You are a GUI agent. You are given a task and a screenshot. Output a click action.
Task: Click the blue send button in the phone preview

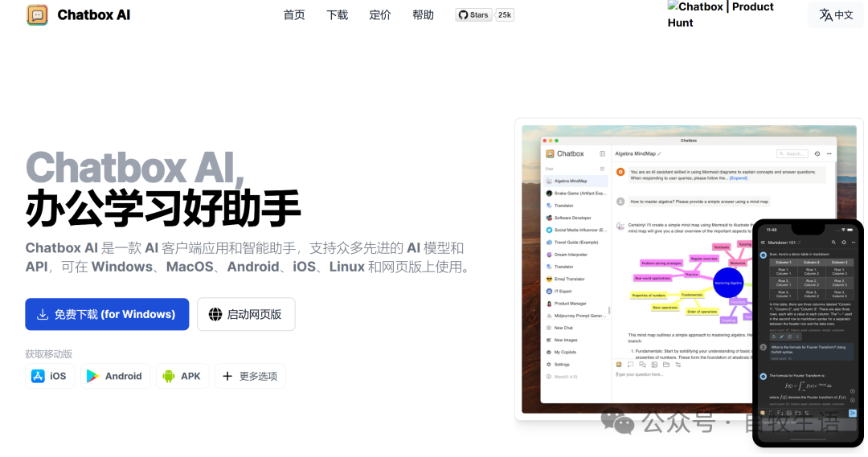853,413
